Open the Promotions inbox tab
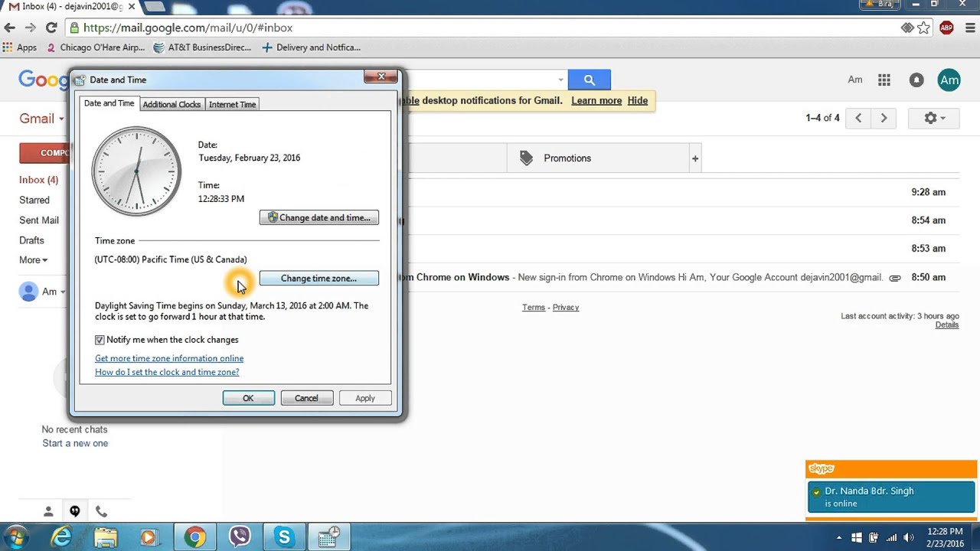The width and height of the screenshot is (980, 551). (x=596, y=158)
